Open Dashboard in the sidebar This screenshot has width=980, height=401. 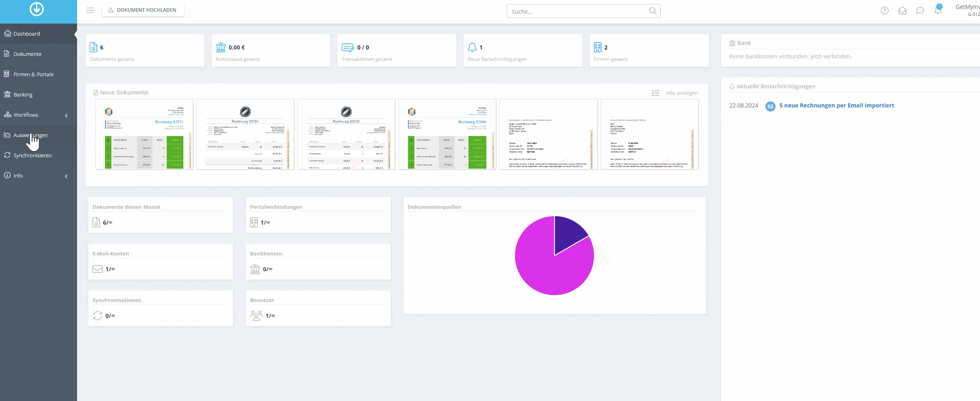pyautogui.click(x=39, y=34)
